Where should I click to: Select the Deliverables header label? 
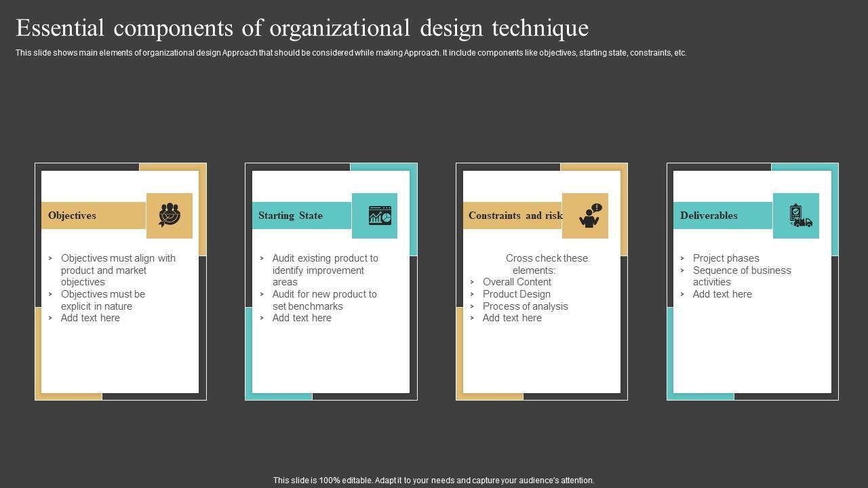(709, 216)
